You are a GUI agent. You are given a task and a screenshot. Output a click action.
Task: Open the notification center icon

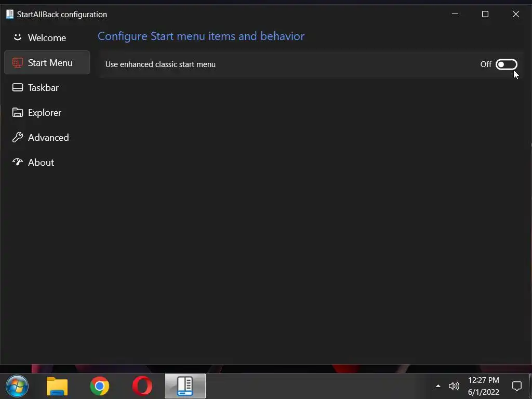[517, 386]
